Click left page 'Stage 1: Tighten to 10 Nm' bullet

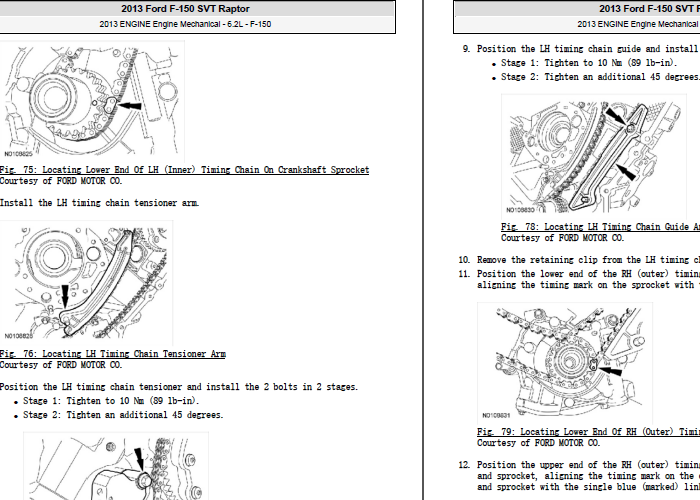point(111,400)
